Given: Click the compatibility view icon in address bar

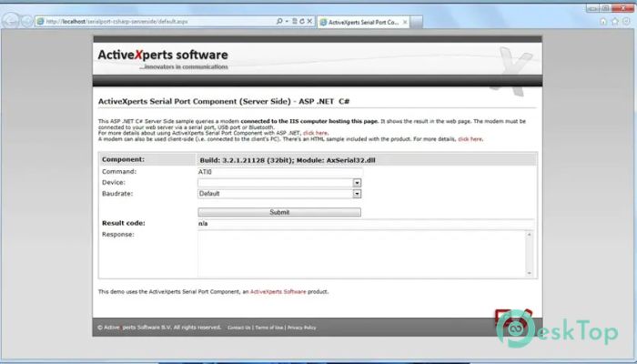Looking at the screenshot, I should (x=295, y=21).
